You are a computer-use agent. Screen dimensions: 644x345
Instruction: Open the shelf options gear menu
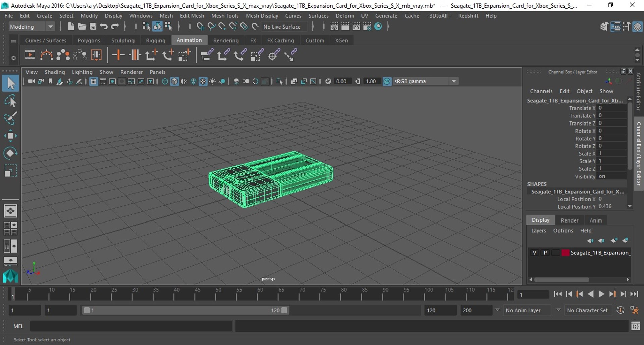13,58
